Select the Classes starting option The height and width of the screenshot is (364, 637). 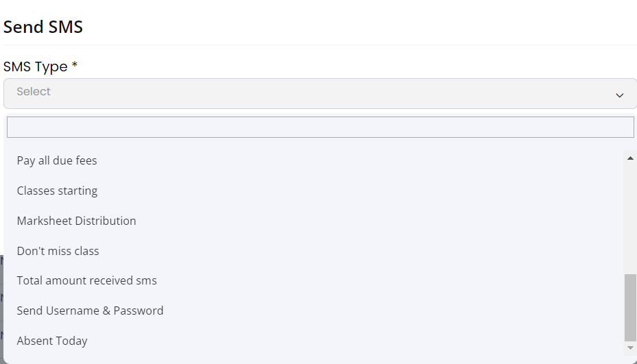(x=57, y=191)
